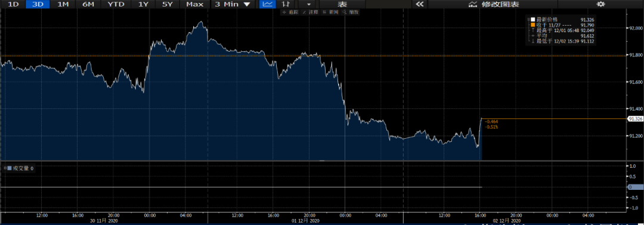The width and height of the screenshot is (644, 225).
Task: Click the 01 12月 2020 date label
Action: (x=305, y=221)
